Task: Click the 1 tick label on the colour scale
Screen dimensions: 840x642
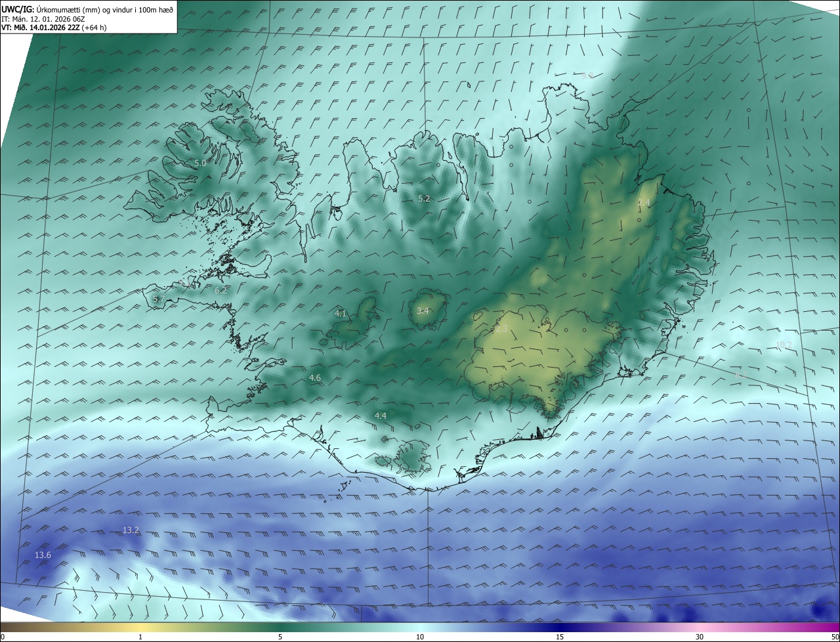Action: point(140,637)
